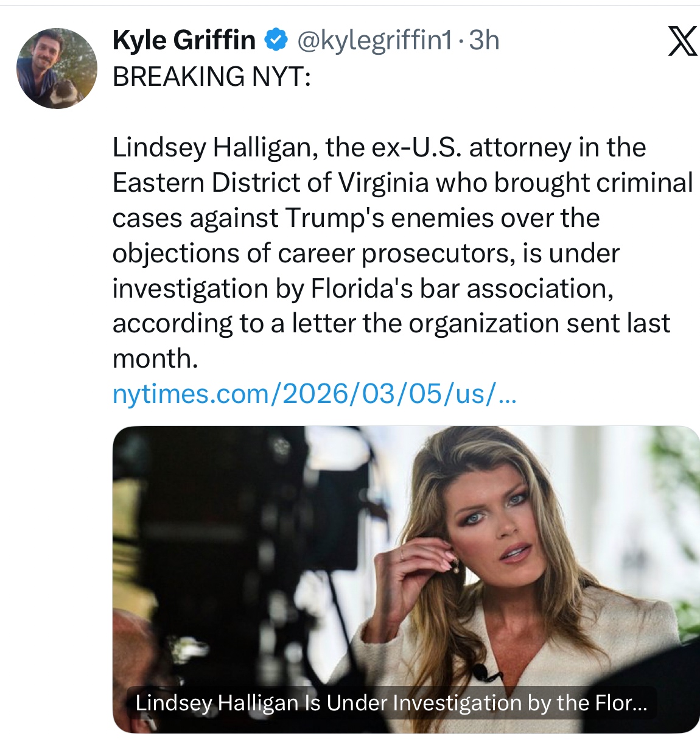Click the preview card headline caption
Image resolution: width=700 pixels, height=742 pixels.
point(391,703)
